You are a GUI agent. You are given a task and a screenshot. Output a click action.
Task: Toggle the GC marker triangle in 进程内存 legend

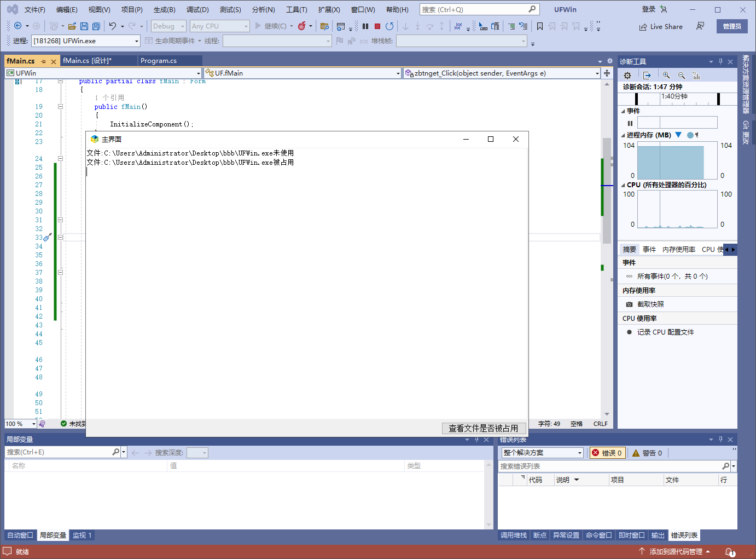coord(678,135)
